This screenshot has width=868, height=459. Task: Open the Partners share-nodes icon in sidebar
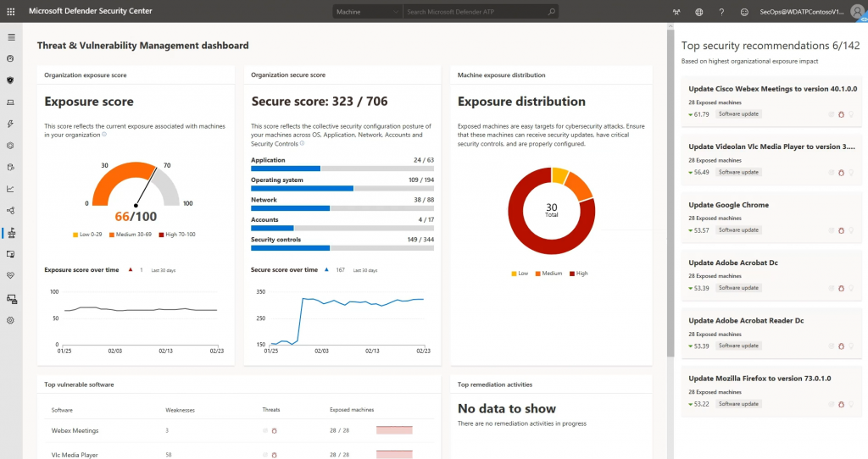(x=10, y=211)
